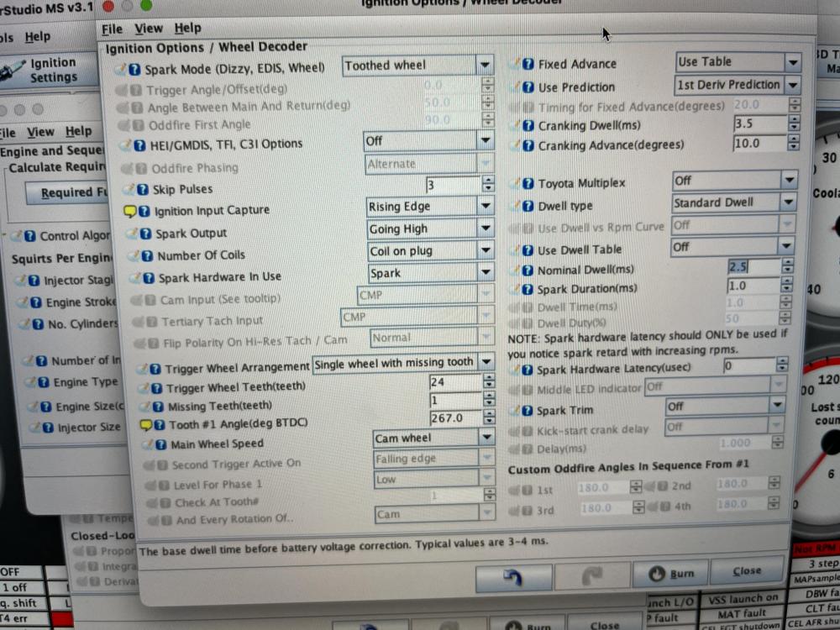Click help icon for Spark Hardware Latency
This screenshot has width=840, height=630.
click(528, 370)
